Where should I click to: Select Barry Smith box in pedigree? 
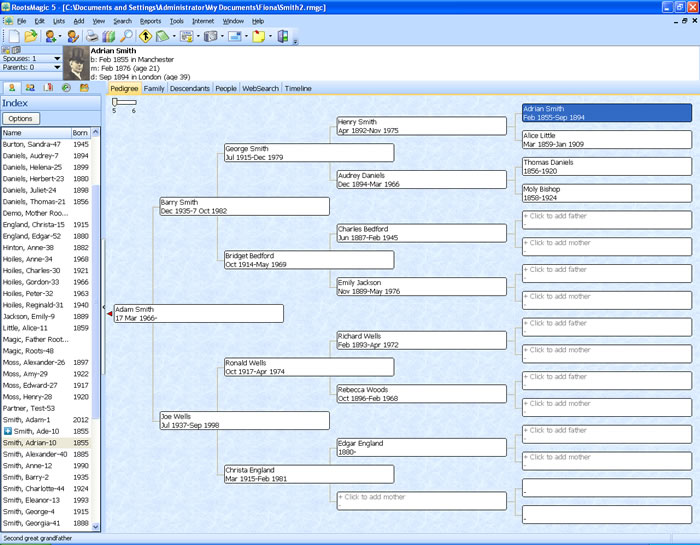click(245, 206)
